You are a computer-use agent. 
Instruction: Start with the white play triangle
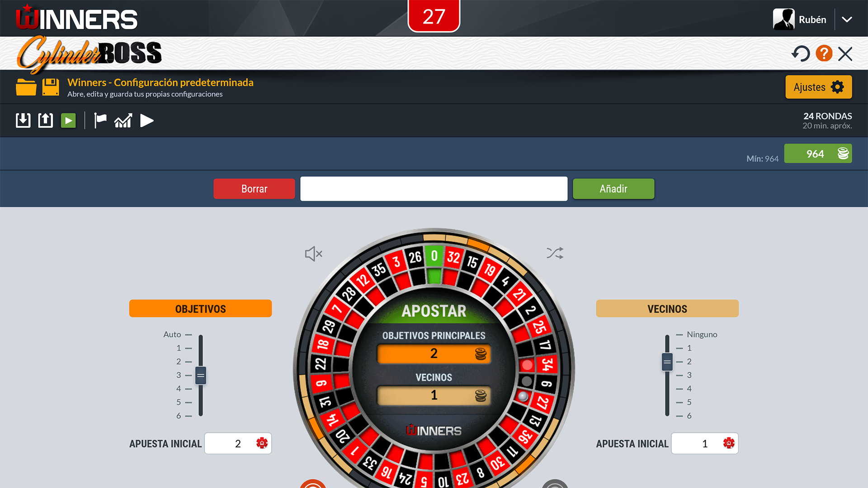[x=147, y=121]
